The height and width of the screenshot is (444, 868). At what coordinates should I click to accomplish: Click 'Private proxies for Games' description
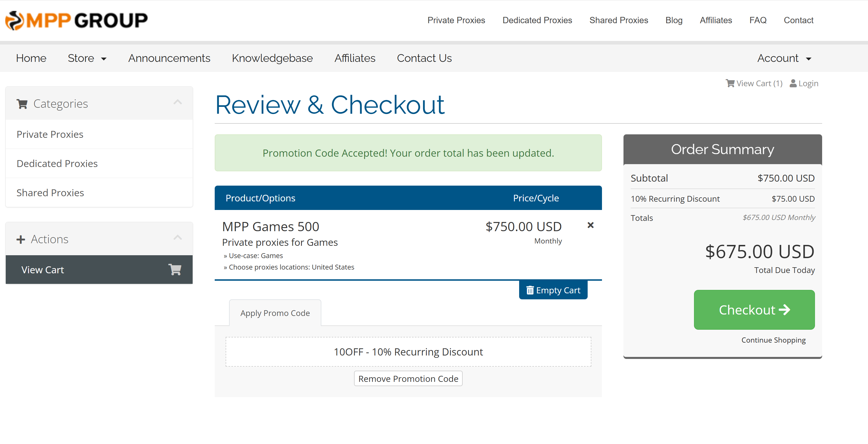click(280, 242)
